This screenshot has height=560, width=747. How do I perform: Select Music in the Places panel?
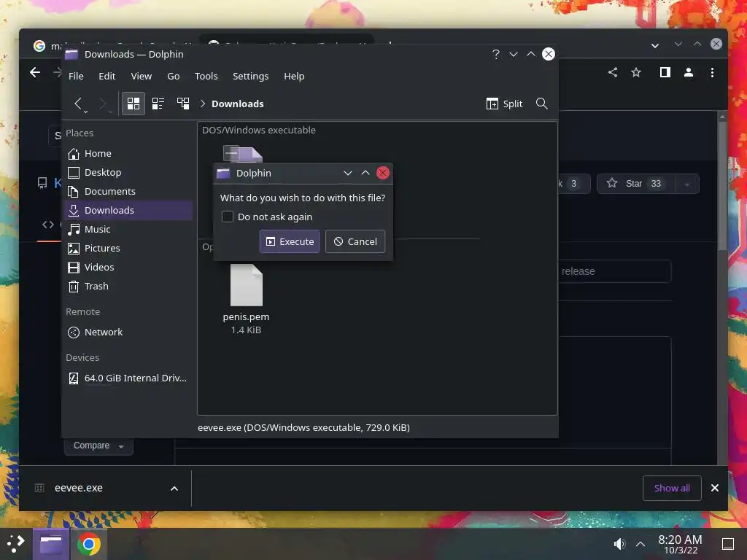pyautogui.click(x=128, y=229)
